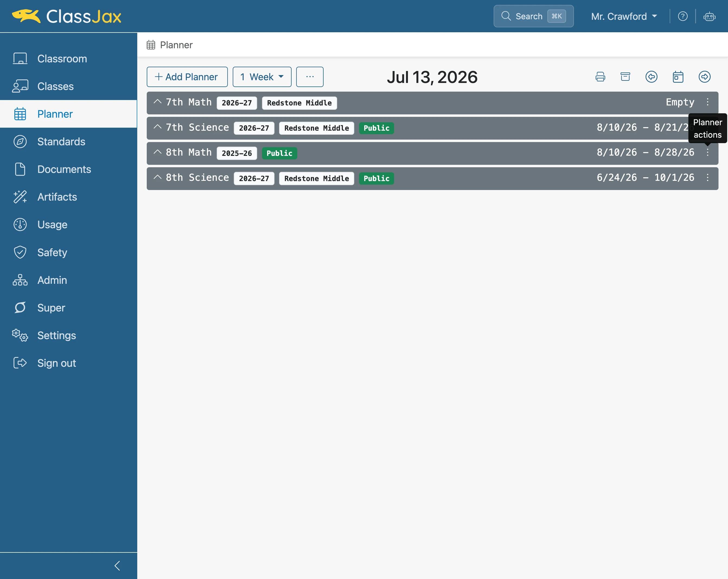Click Redstone Middle badge on 7th Math
The height and width of the screenshot is (579, 728).
(299, 103)
